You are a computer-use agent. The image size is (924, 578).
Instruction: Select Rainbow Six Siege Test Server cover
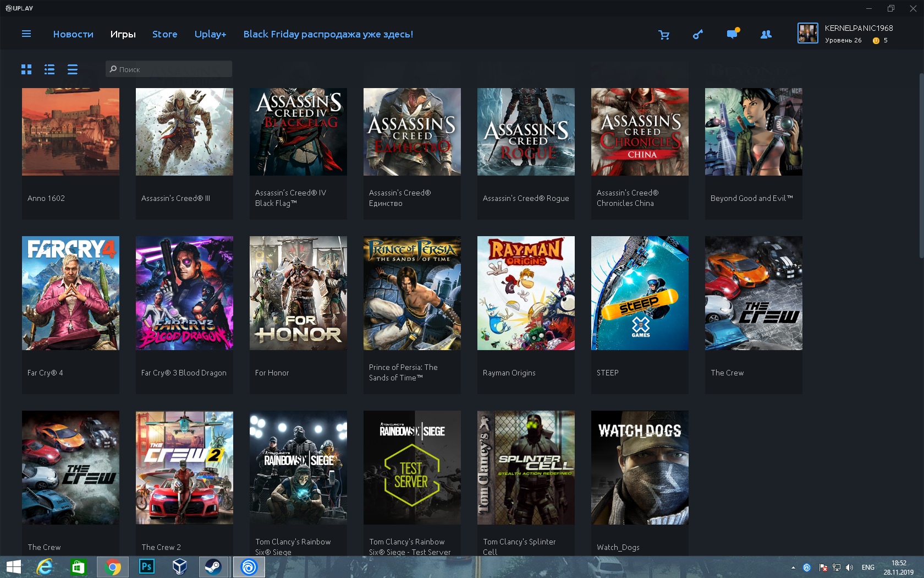point(412,468)
